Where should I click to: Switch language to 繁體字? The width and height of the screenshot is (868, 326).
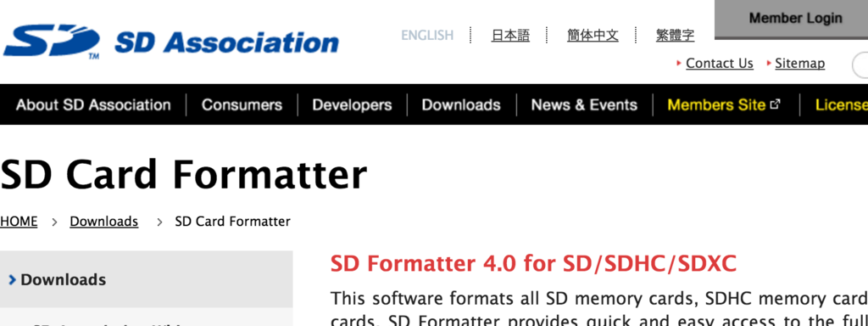point(675,36)
